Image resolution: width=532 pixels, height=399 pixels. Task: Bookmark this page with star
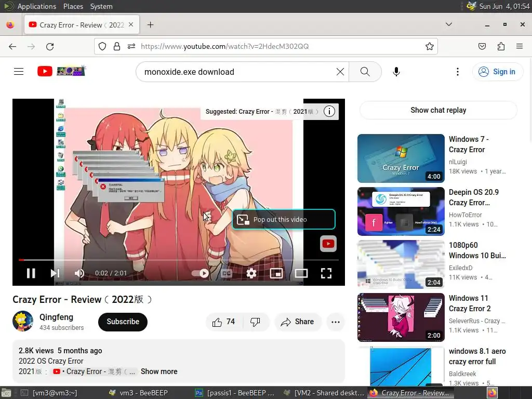[430, 46]
